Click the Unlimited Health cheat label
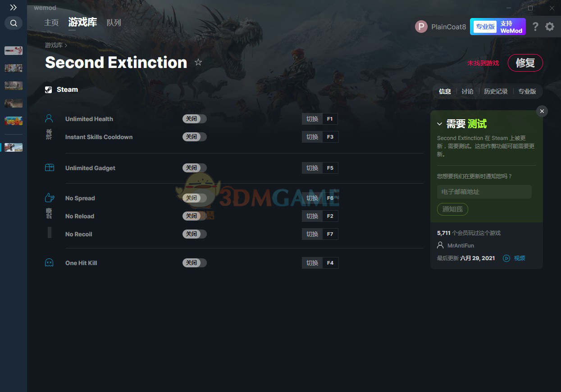Screen dimensions: 561x392 (x=89, y=119)
